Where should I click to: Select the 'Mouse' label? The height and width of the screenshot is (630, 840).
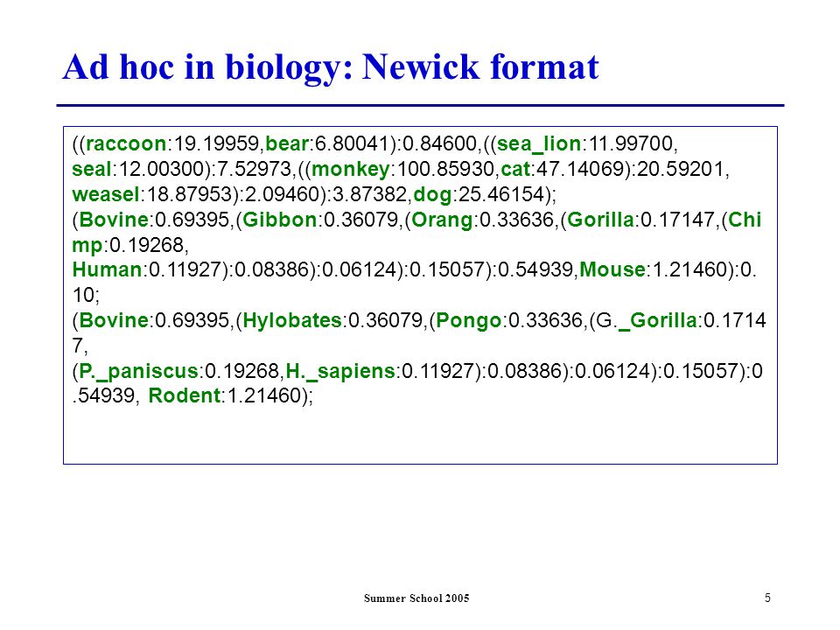click(612, 269)
